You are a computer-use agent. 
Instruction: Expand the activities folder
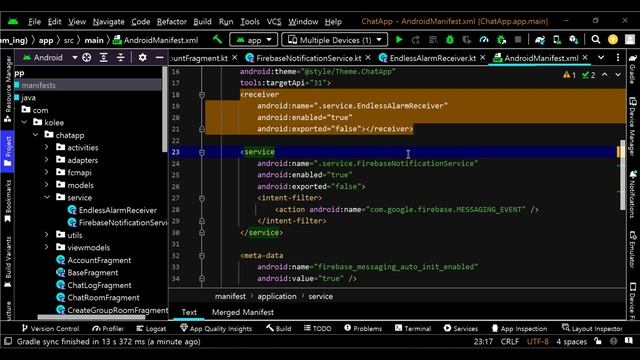47,147
